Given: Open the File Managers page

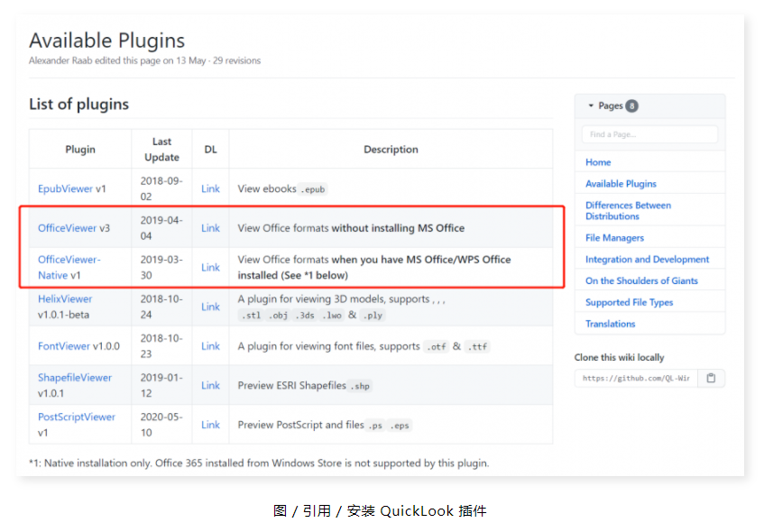Looking at the screenshot, I should tap(615, 237).
